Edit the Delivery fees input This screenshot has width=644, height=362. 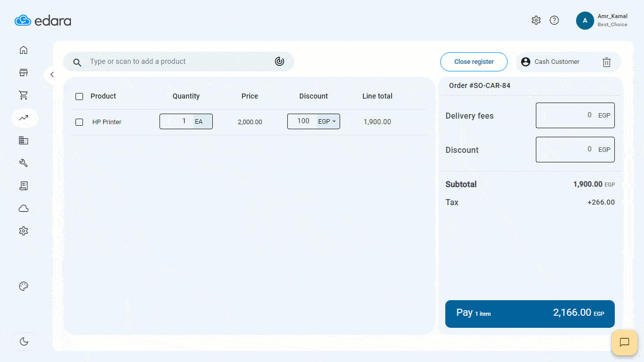(x=575, y=115)
